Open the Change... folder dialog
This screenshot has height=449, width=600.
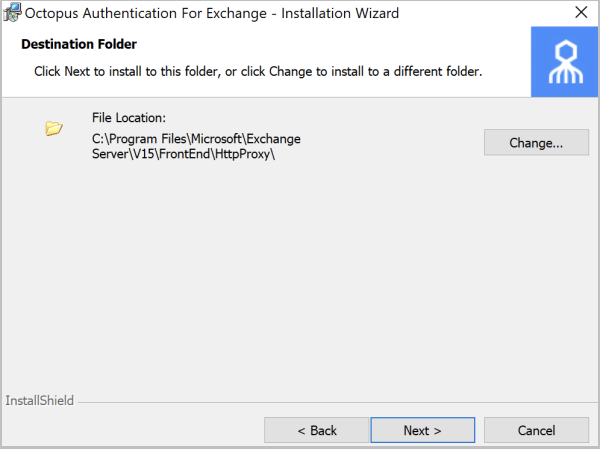(536, 142)
